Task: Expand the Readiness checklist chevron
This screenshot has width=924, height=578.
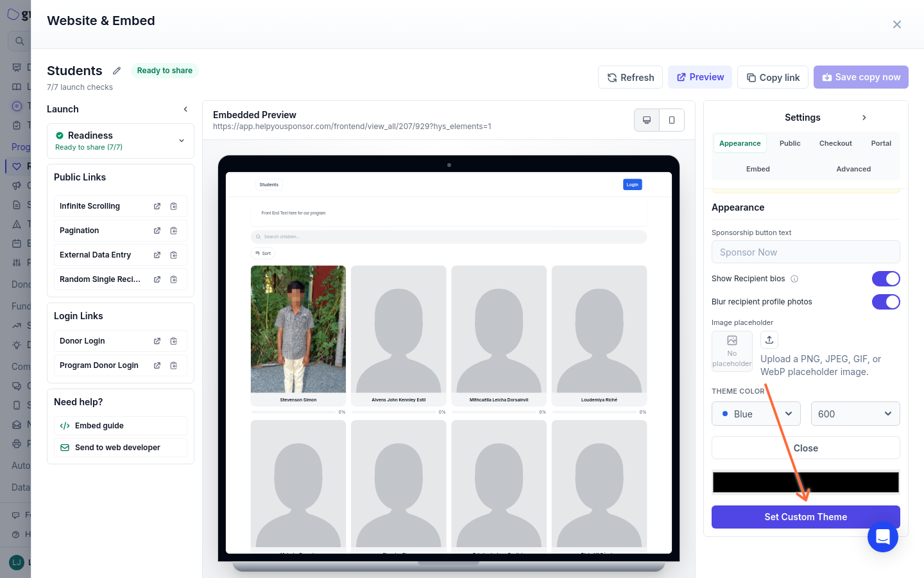Action: [x=182, y=141]
